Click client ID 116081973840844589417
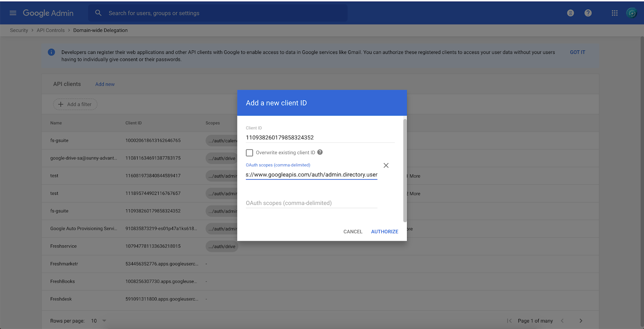 (x=153, y=176)
